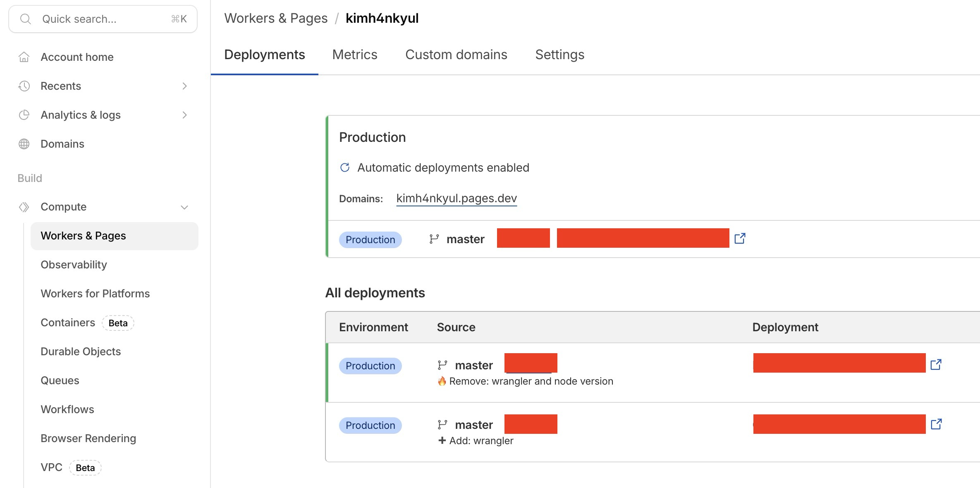The width and height of the screenshot is (980, 488).
Task: Open the Production deployment via external link icon
Action: (x=740, y=238)
